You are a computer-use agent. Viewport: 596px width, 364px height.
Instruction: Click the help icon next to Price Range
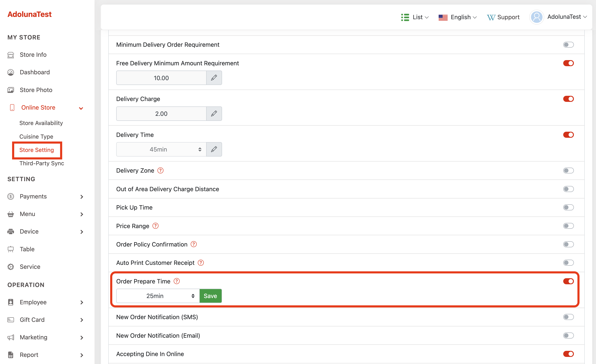(x=155, y=226)
